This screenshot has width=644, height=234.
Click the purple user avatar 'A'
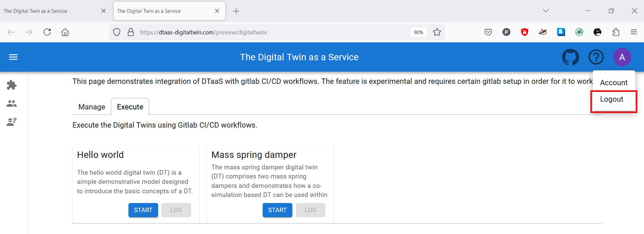(622, 57)
